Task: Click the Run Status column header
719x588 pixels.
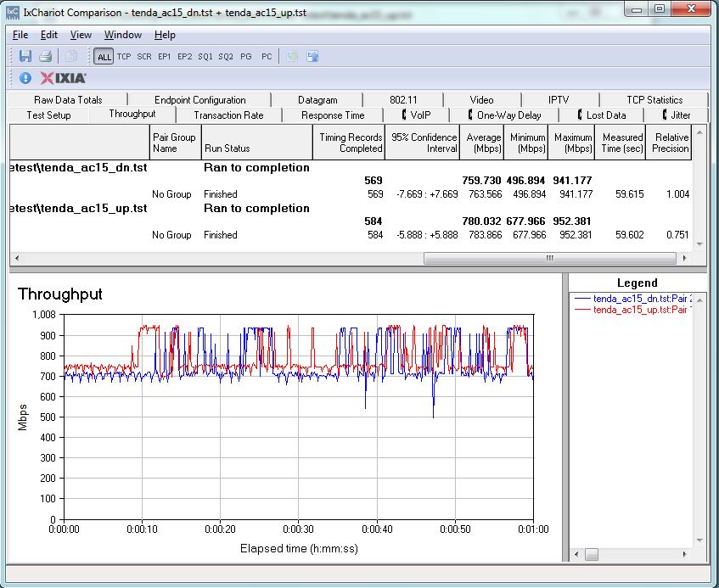Action: 257,143
